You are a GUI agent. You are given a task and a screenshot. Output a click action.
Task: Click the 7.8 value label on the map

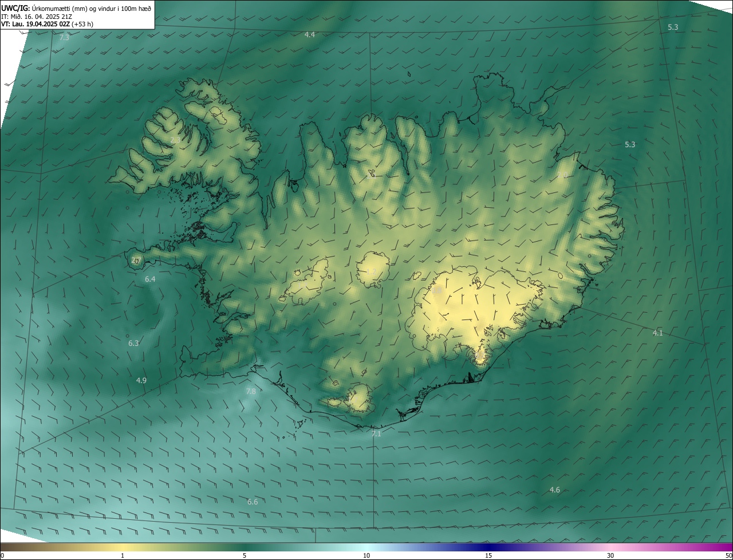[251, 391]
